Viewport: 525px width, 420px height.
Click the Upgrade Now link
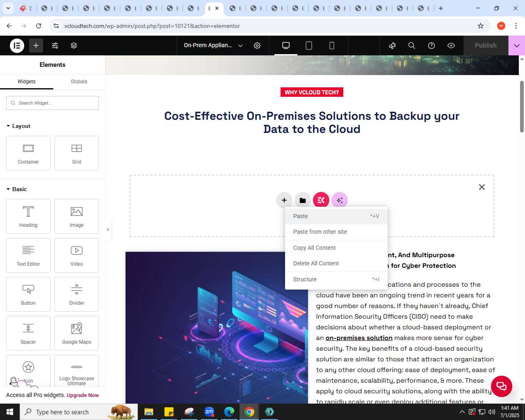[83, 395]
